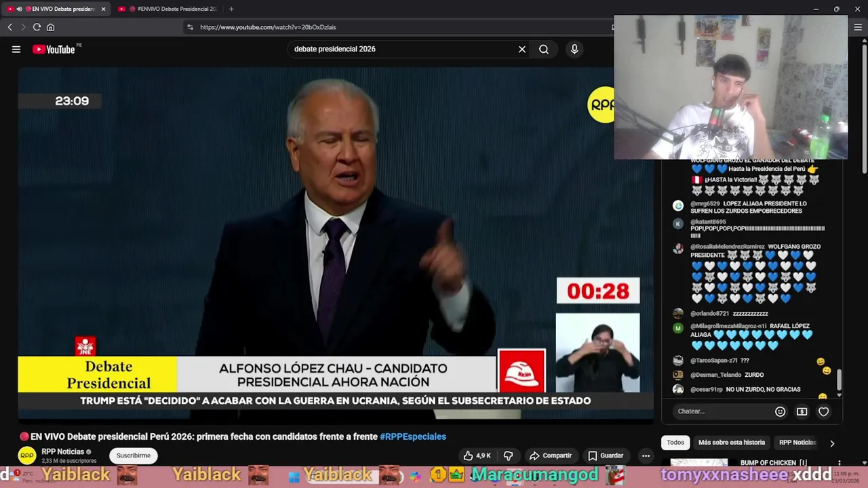Select 'Más sobre esta historia' chip

(732, 443)
